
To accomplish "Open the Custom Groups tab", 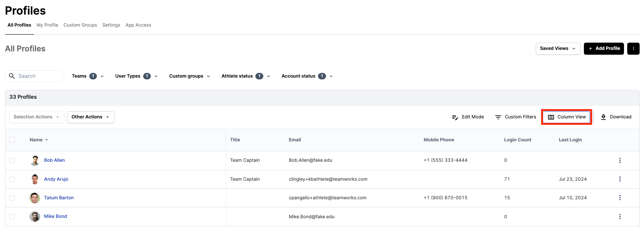I will click(x=80, y=25).
